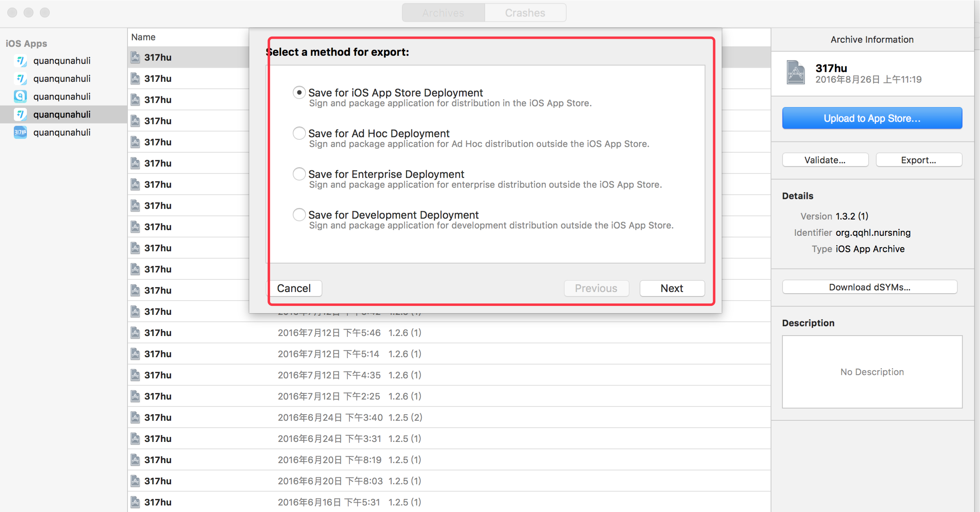Click type value iOS App Archive
Viewport: 980px width, 512px height.
pos(870,249)
